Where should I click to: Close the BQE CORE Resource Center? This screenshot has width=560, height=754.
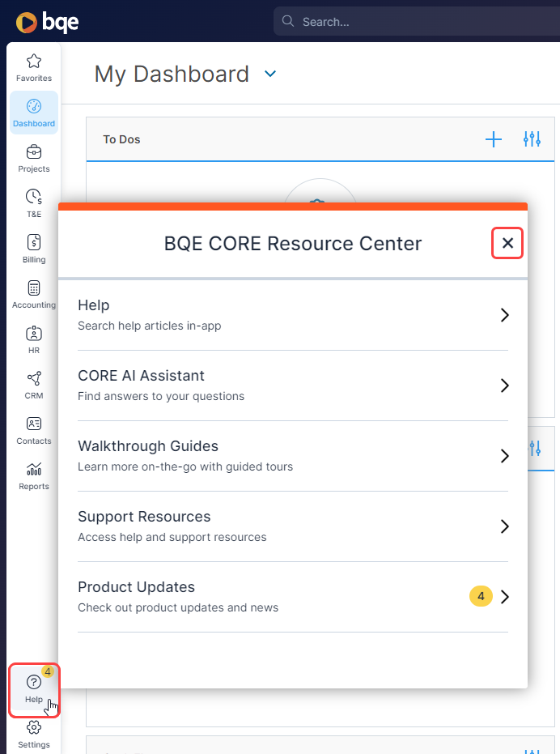pyautogui.click(x=507, y=243)
